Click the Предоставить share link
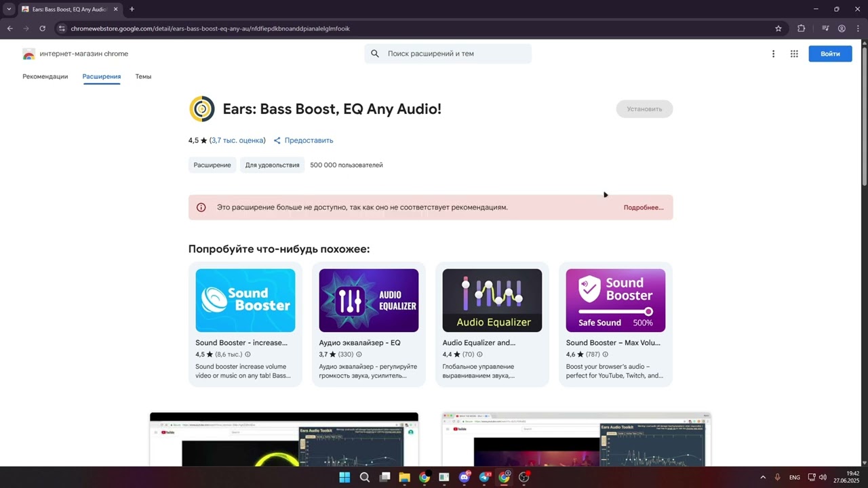868x488 pixels. 303,140
